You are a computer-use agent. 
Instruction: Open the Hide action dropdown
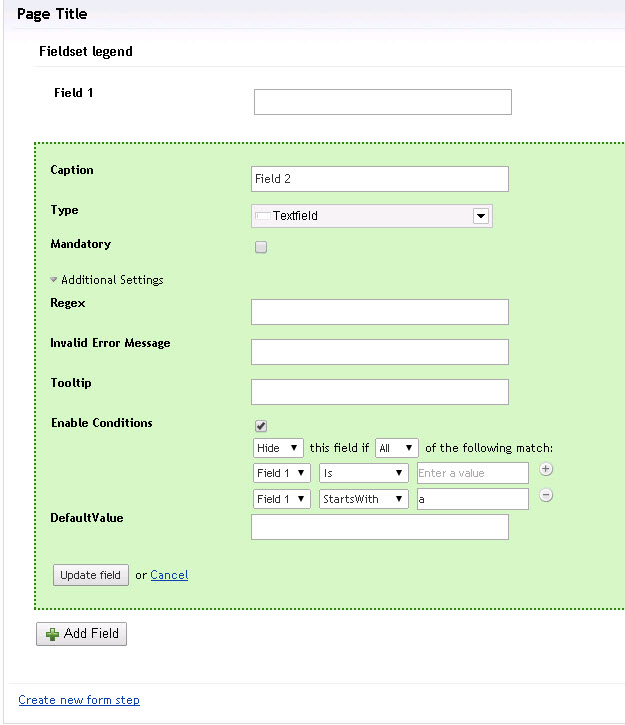tap(278, 448)
